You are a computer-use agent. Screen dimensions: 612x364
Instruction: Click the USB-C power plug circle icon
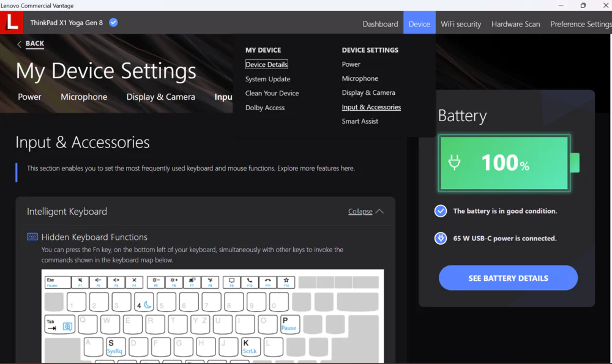441,238
